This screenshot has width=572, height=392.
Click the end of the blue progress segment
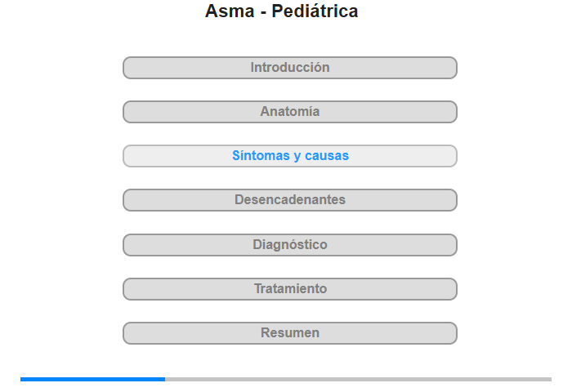(163, 380)
